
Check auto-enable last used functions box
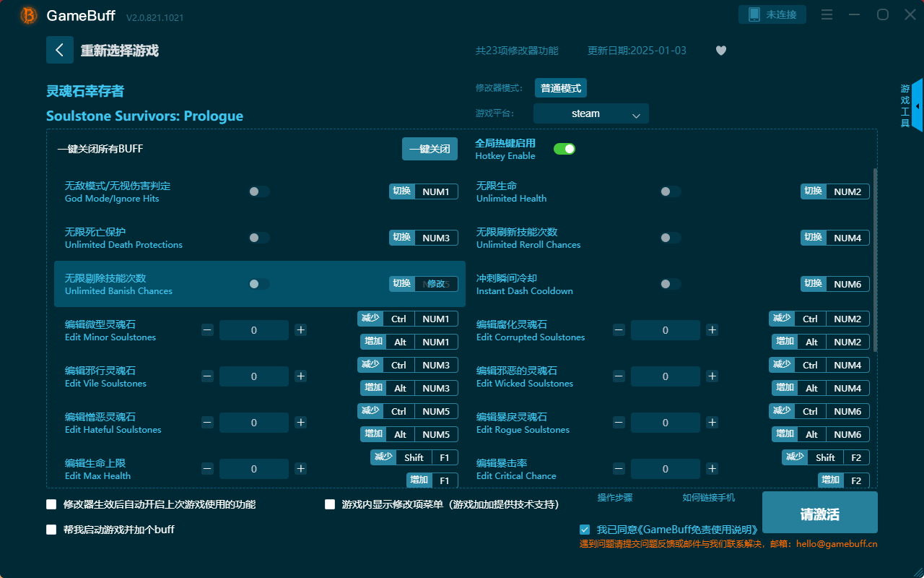[x=51, y=504]
